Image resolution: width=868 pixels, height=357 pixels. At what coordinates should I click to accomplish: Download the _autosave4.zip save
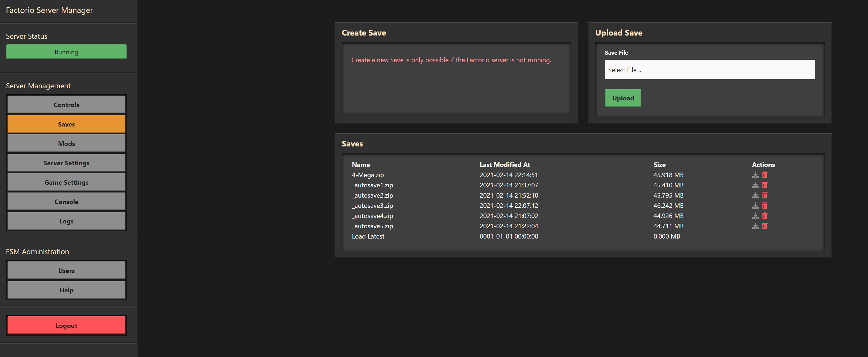click(755, 216)
